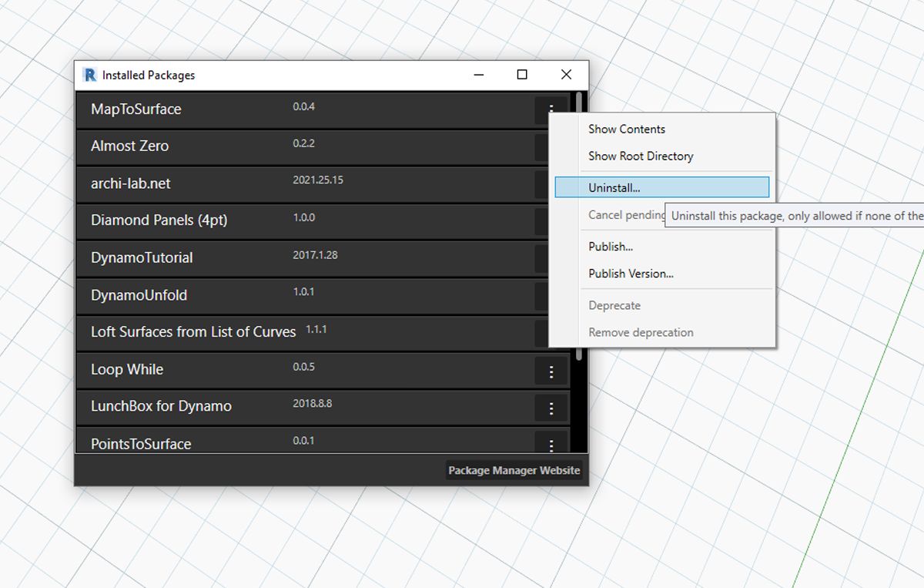Choose Publish Version... menu option
Viewport: 924px width, 588px height.
[x=631, y=274]
